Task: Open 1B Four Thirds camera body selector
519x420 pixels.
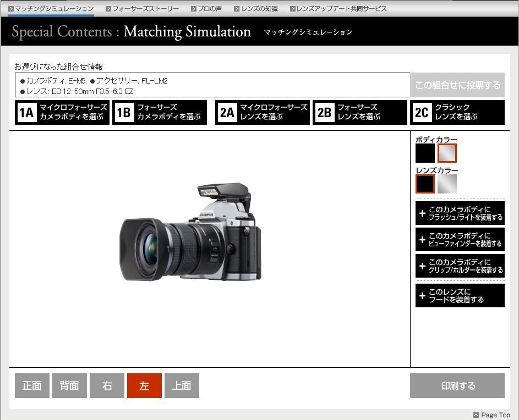Action: 160,112
